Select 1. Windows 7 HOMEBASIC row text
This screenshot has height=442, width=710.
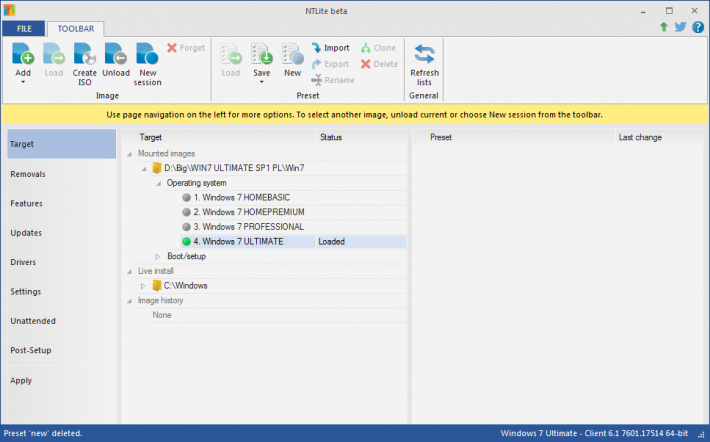242,197
